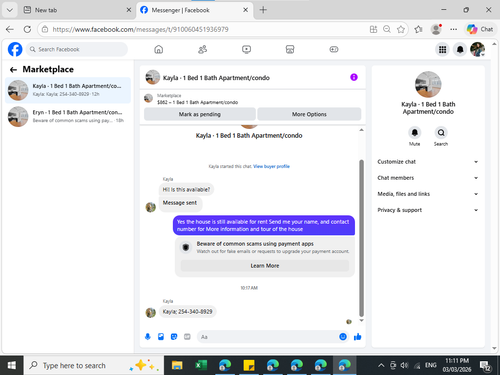The image size is (500, 375).
Task: Expand Chat members section
Action: [x=428, y=178]
